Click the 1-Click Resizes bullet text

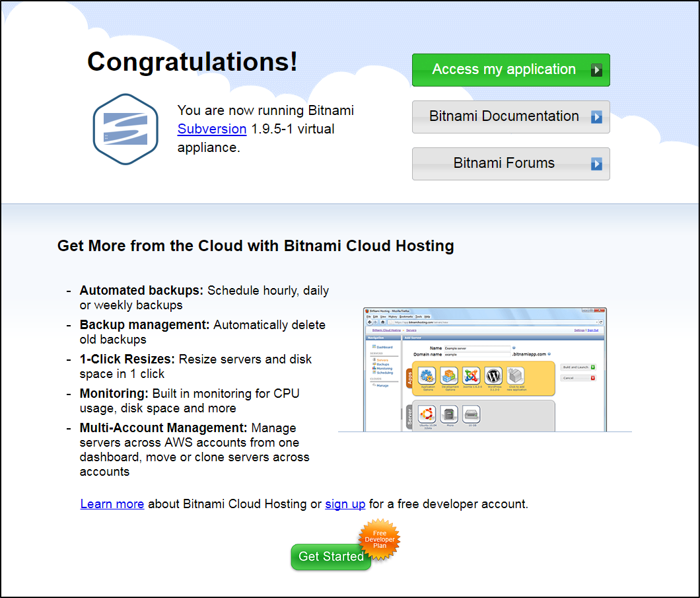[x=195, y=366]
